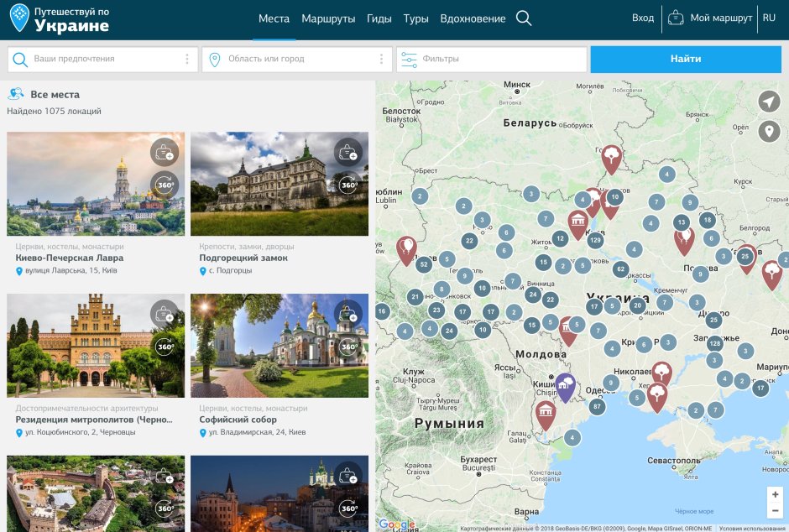Add Podgoretsky castle to route with suitcase icon
This screenshot has width=789, height=532.
(348, 152)
